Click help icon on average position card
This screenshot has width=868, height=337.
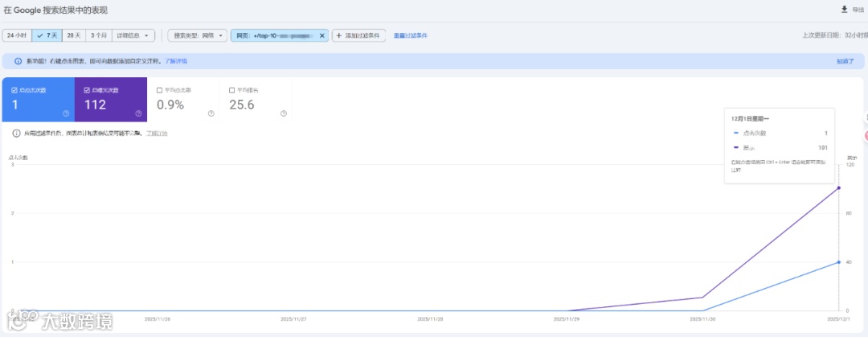pos(284,113)
